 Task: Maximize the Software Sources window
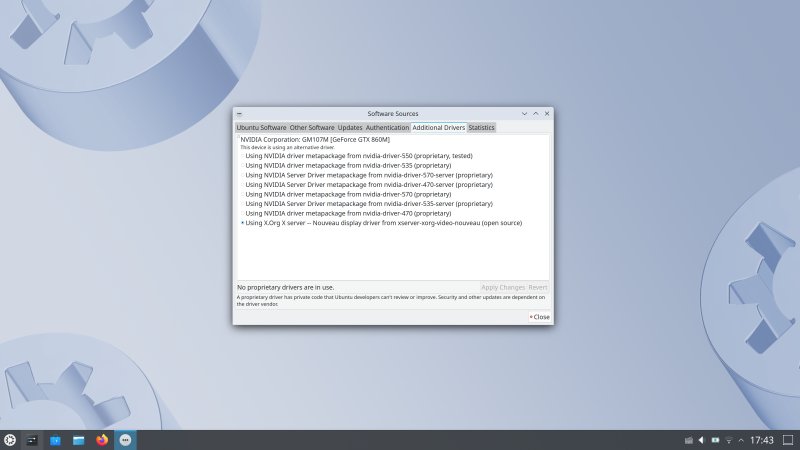pos(536,114)
